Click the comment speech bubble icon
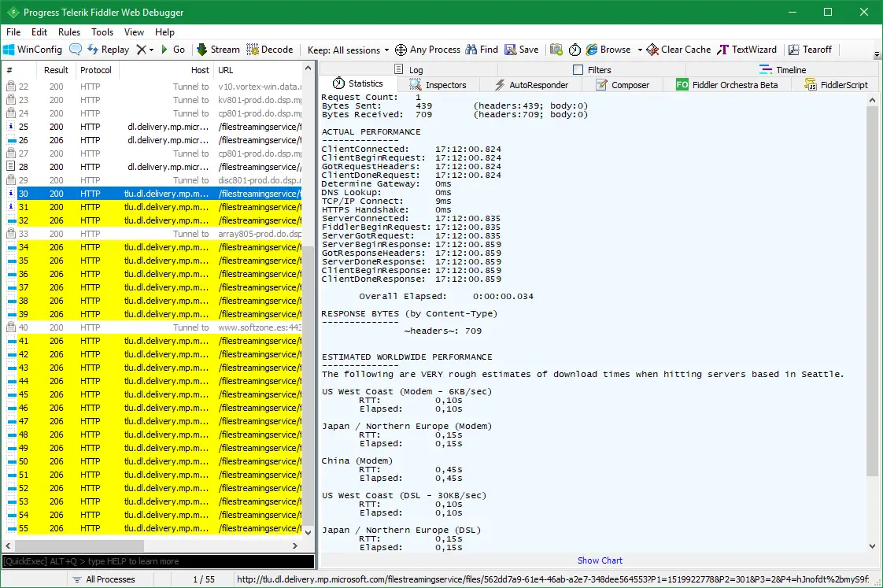Image resolution: width=883 pixels, height=588 pixels. tap(76, 50)
